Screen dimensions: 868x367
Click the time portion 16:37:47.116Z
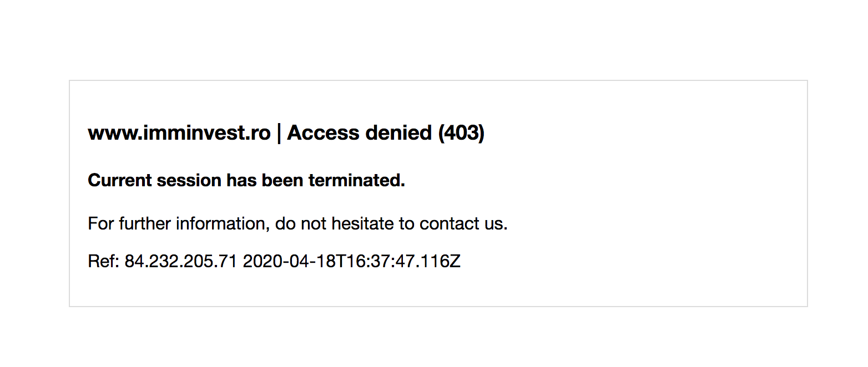[x=400, y=262]
